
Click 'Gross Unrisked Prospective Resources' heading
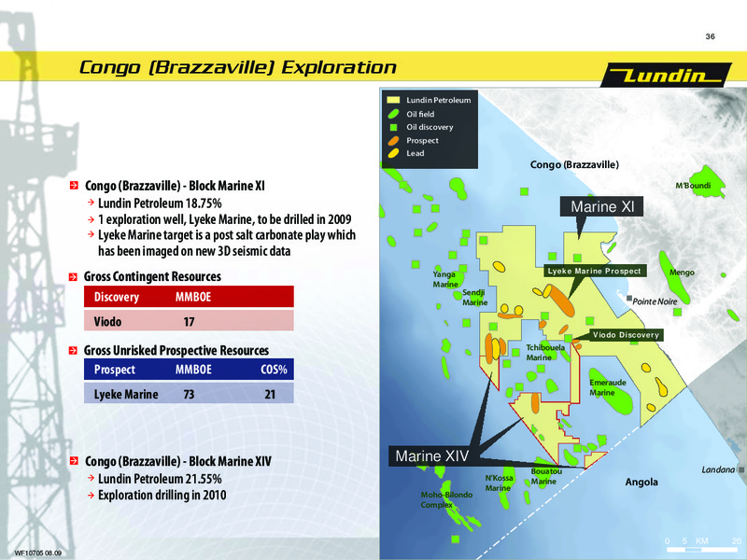click(176, 351)
